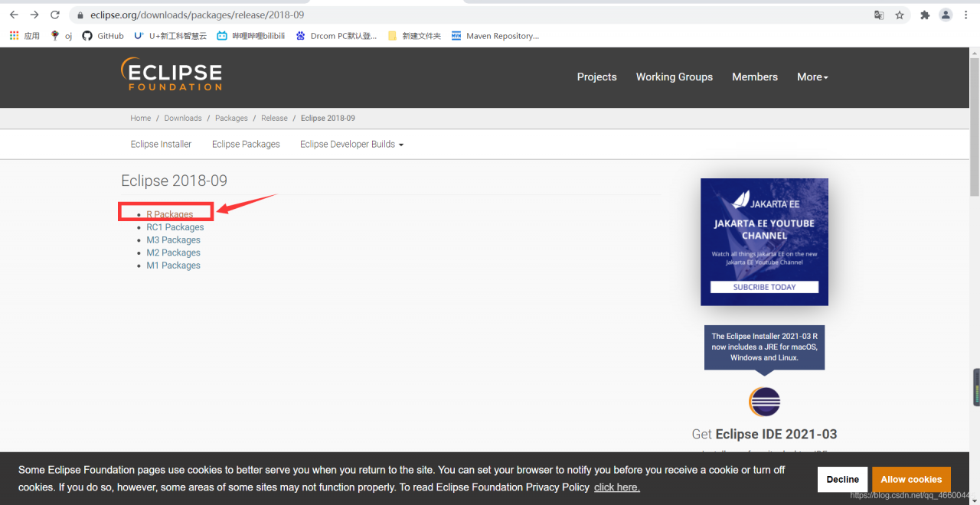This screenshot has height=505, width=980.
Task: Open the RC1 Packages link
Action: 175,227
